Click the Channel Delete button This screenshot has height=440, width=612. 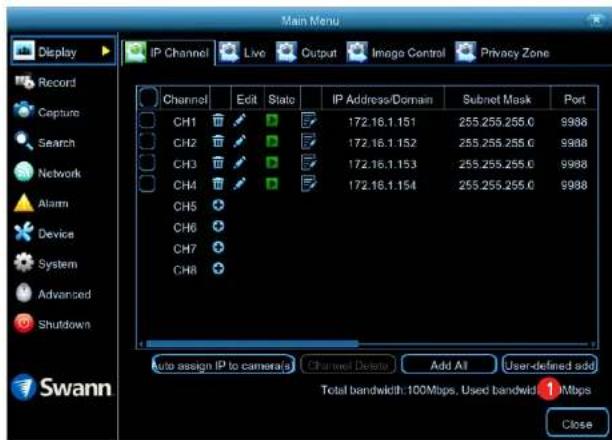pos(348,365)
